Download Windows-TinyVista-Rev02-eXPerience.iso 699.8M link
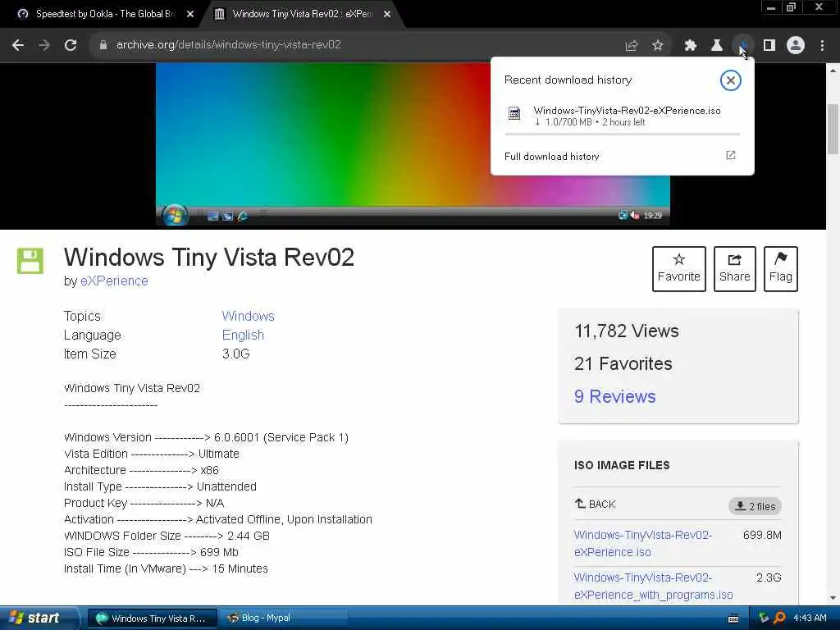 [643, 543]
